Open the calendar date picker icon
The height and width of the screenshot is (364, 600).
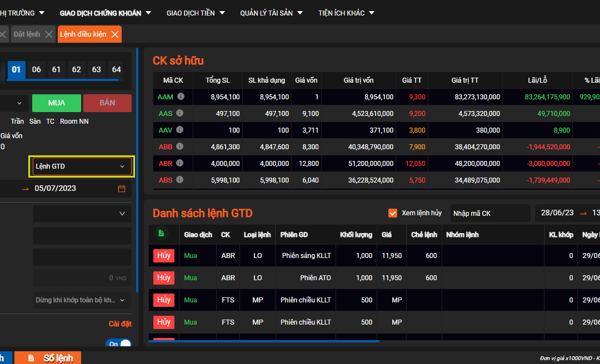122,189
